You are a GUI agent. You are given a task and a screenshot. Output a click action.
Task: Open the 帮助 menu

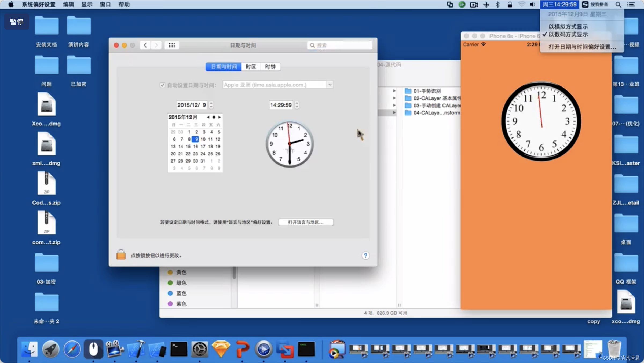click(x=124, y=4)
